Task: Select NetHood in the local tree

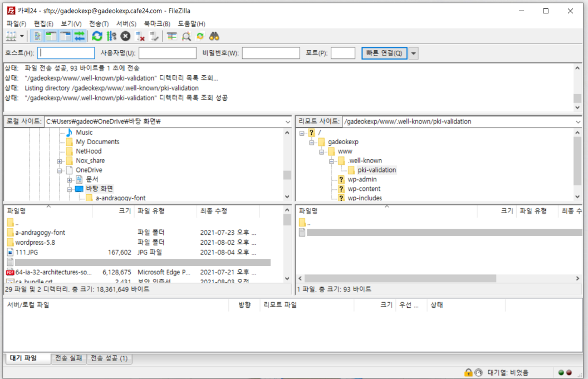Action: (x=89, y=151)
